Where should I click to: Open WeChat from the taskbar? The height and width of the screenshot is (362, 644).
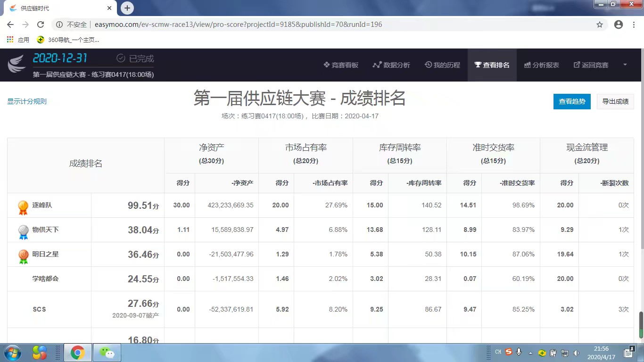point(107,353)
